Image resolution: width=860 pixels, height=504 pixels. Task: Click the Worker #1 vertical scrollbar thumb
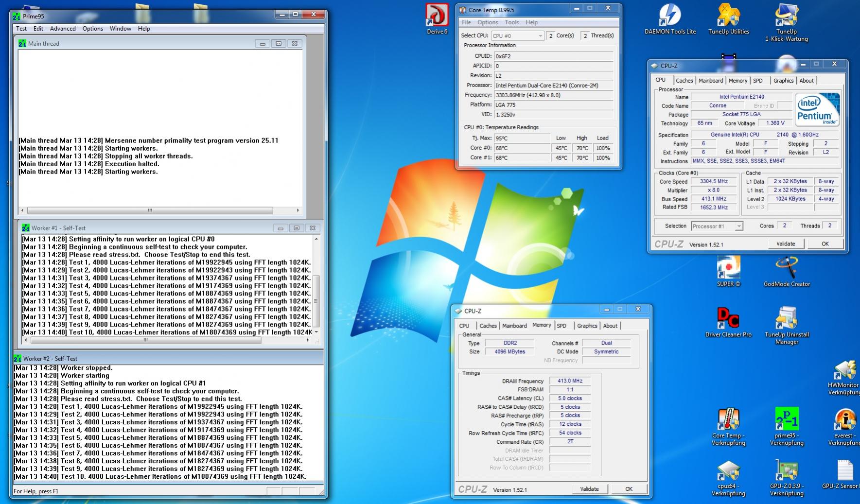(316, 301)
